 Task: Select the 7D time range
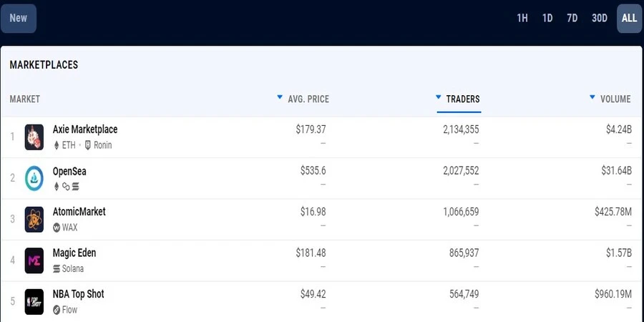coord(572,18)
